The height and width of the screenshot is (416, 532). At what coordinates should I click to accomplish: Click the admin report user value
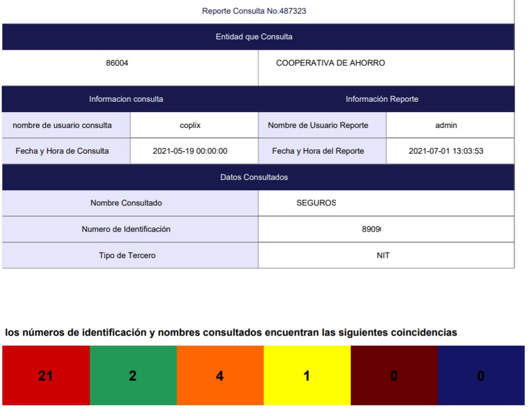pos(446,125)
